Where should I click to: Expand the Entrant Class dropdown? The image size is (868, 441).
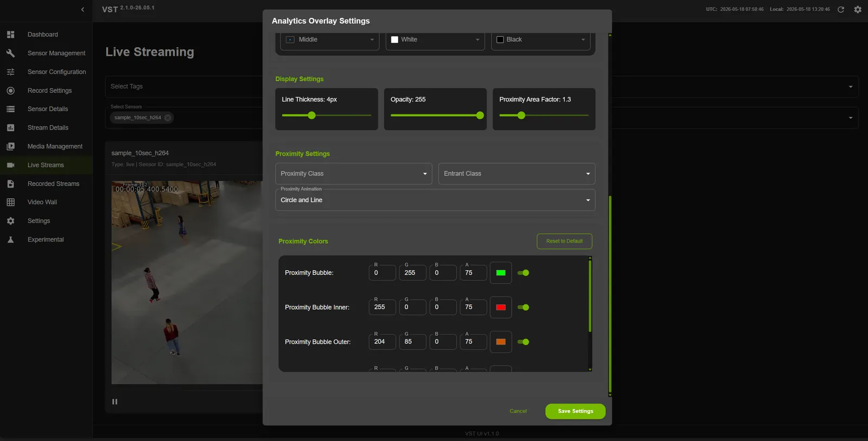tap(516, 174)
